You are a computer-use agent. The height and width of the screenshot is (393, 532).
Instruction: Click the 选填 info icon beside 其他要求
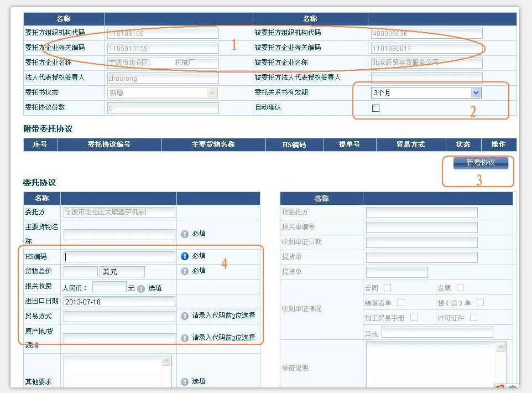point(185,382)
